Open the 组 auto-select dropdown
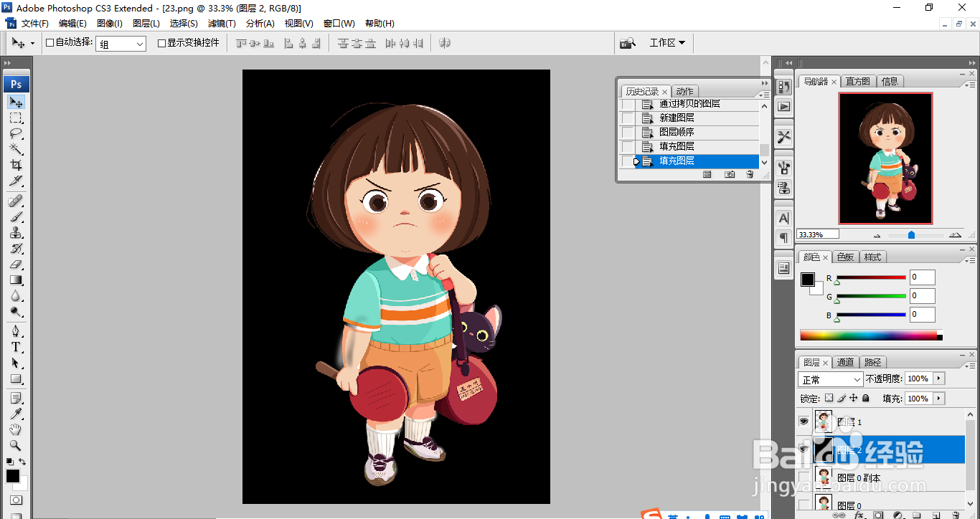 click(121, 44)
